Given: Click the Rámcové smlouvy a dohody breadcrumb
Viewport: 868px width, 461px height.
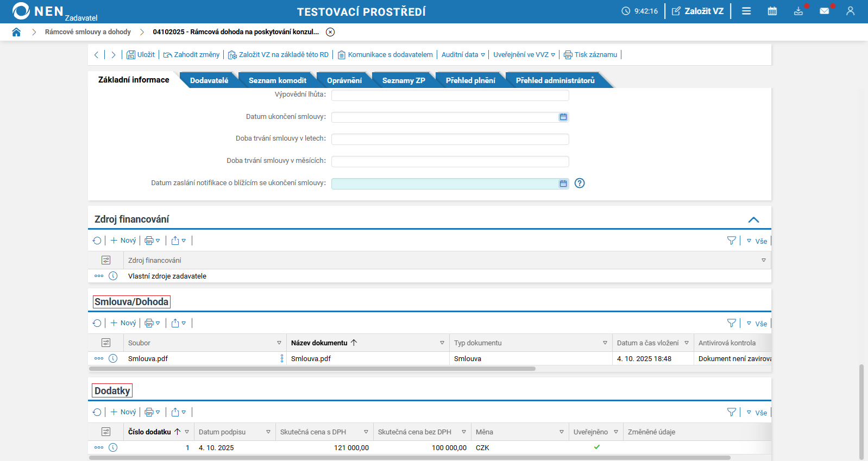Looking at the screenshot, I should (x=88, y=32).
